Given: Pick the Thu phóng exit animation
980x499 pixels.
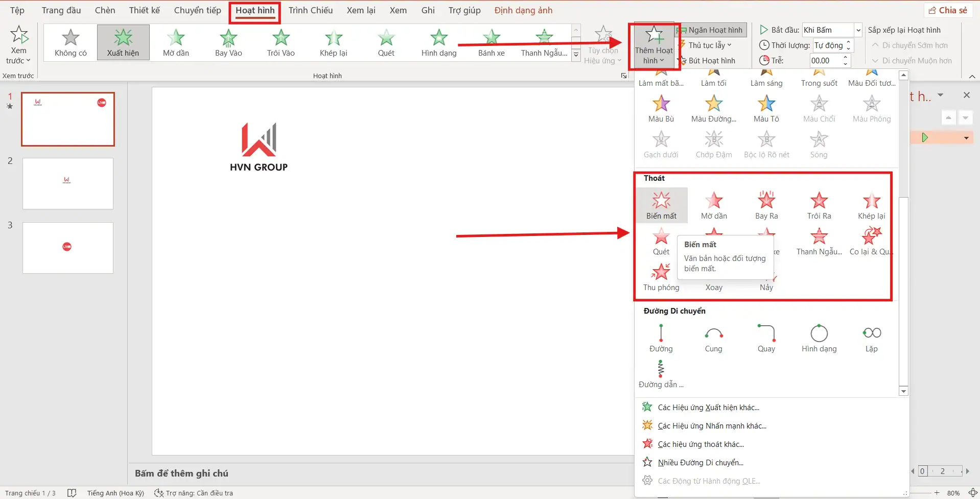Looking at the screenshot, I should pos(661,277).
